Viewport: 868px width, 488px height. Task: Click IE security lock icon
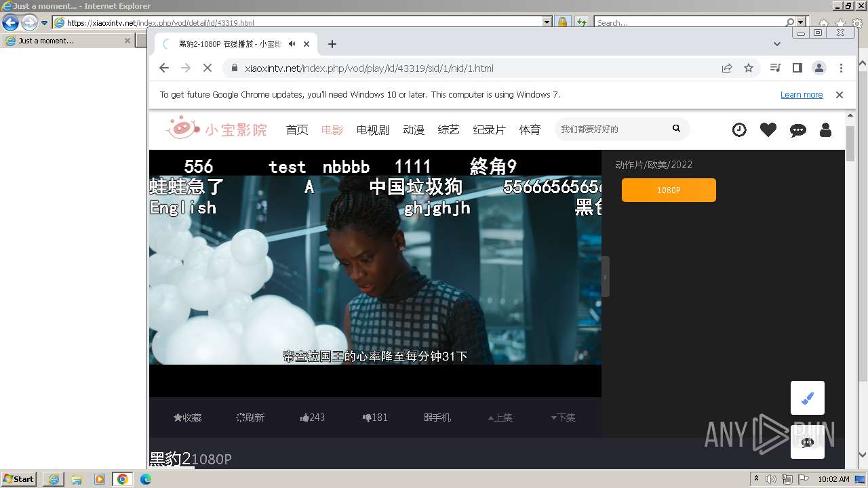point(562,22)
